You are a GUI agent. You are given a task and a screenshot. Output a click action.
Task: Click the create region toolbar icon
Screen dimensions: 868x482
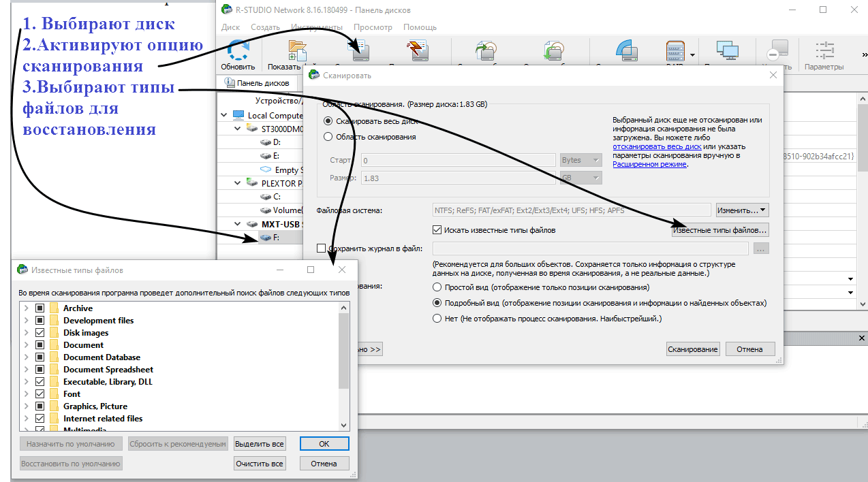(625, 50)
